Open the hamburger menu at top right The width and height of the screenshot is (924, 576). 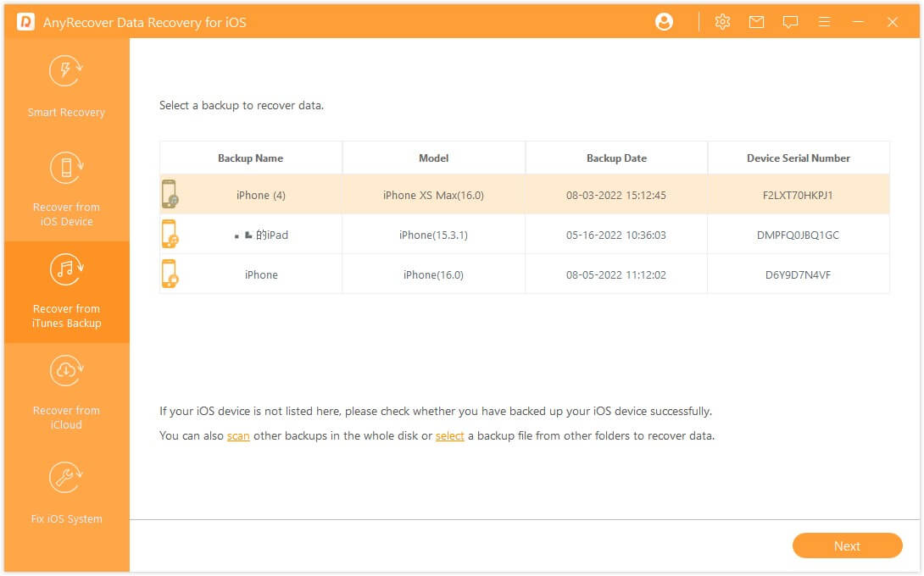click(824, 21)
